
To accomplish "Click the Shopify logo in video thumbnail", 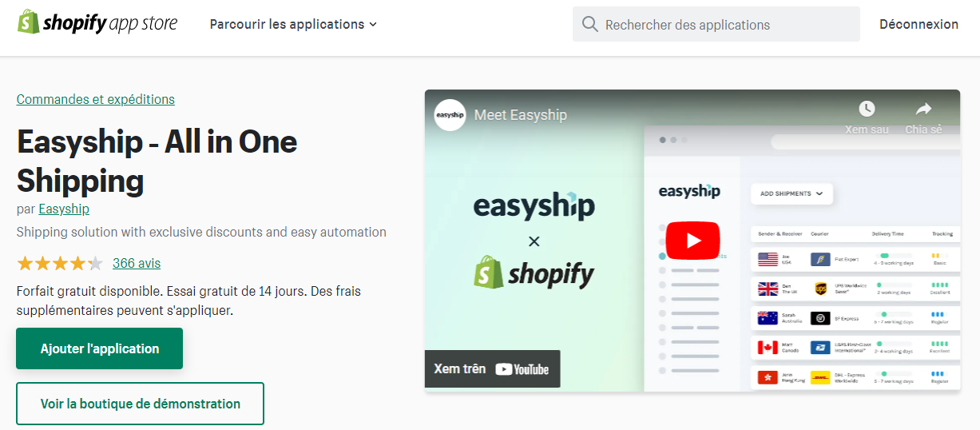I will tap(534, 273).
